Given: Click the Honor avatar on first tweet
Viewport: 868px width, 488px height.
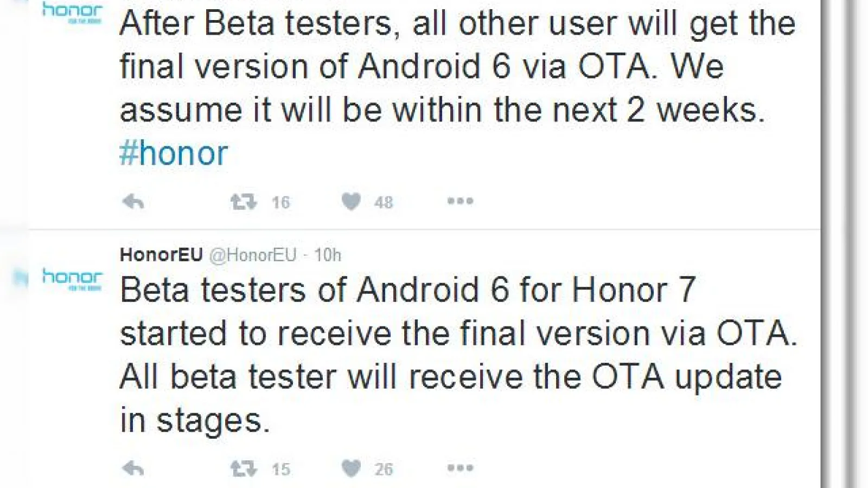Looking at the screenshot, I should tap(72, 13).
